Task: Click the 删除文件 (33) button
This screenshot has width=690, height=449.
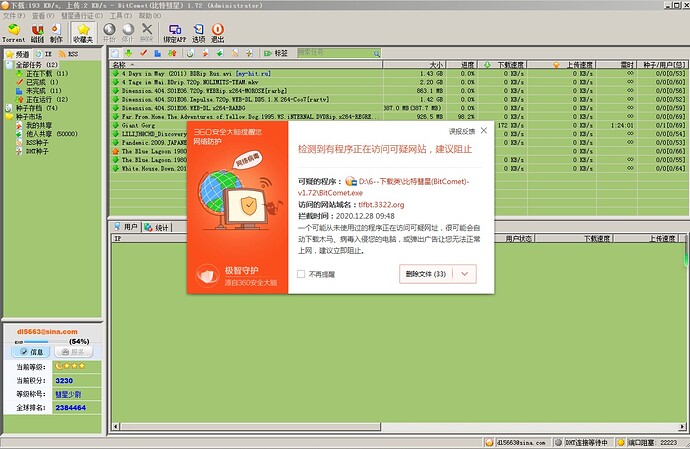Action: click(x=426, y=274)
